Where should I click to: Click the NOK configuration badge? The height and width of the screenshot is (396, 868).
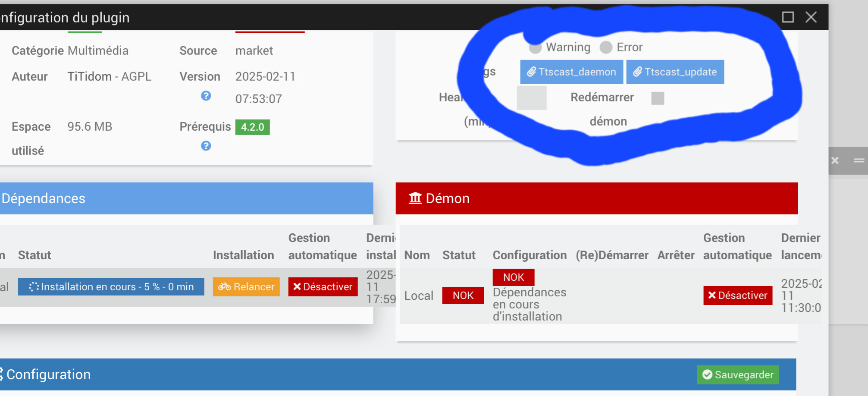tap(514, 277)
